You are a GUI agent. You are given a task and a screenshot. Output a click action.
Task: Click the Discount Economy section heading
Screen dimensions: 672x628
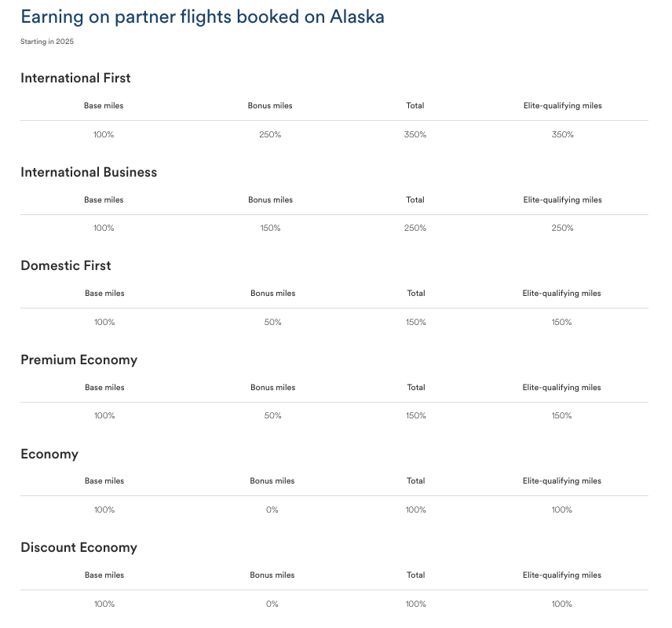pos(79,547)
